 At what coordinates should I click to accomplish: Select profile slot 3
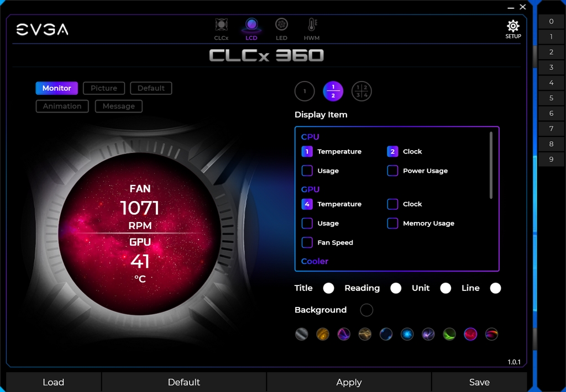551,67
